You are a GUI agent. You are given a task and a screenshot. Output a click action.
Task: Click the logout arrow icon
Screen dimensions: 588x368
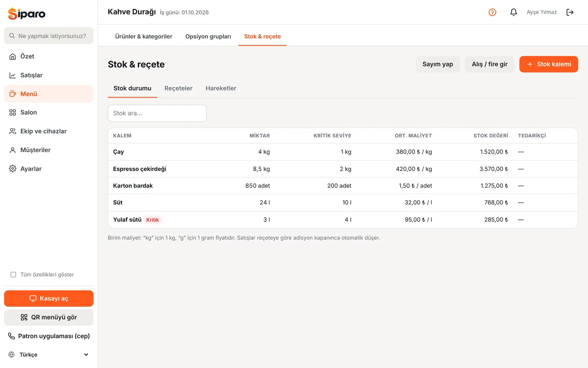570,12
